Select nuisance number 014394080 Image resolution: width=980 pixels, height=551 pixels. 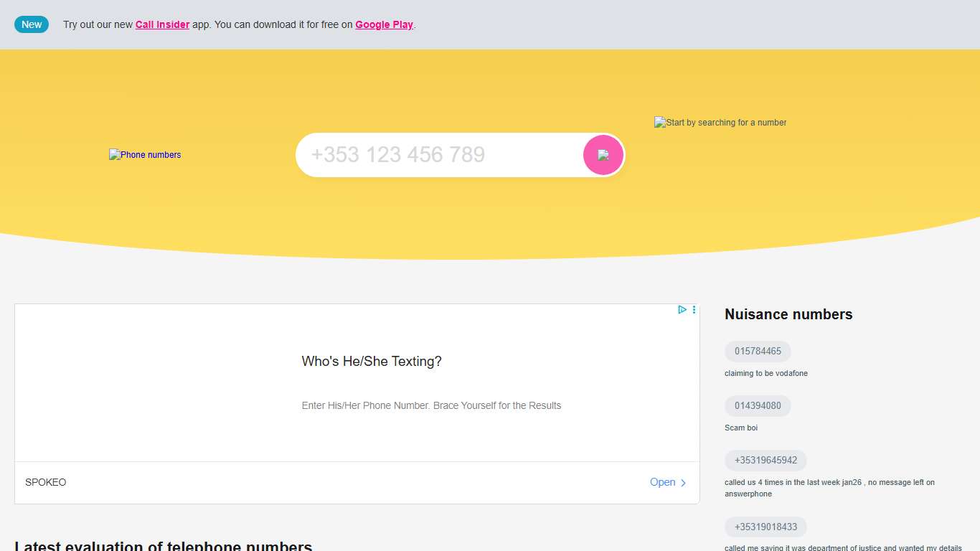758,405
